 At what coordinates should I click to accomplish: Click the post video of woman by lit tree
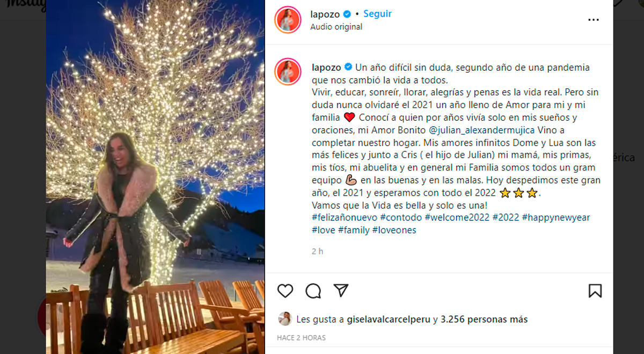(155, 177)
